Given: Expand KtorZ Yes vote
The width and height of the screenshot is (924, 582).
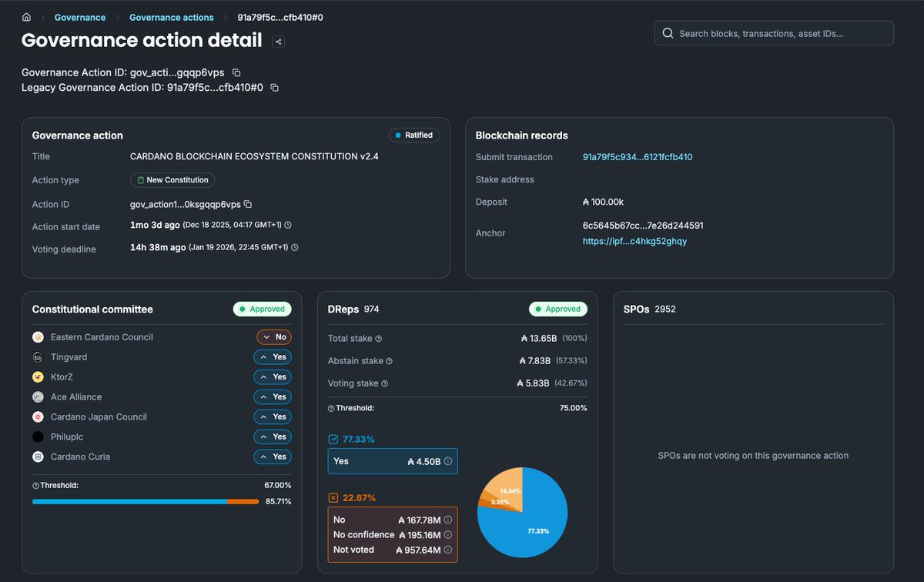Looking at the screenshot, I should (273, 377).
